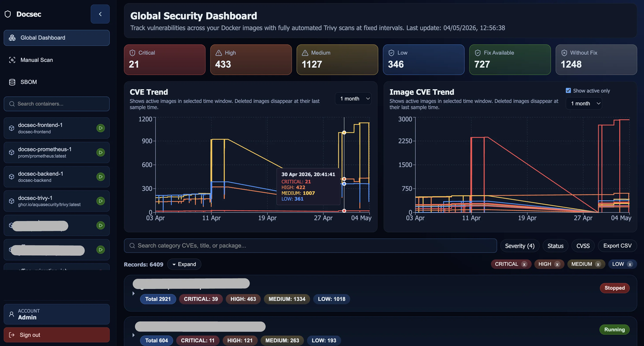This screenshot has width=644, height=346.
Task: Remove the LOW severity filter chip
Action: pos(630,264)
